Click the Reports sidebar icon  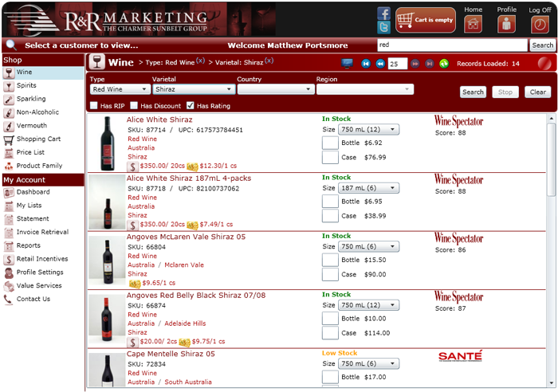[x=9, y=246]
